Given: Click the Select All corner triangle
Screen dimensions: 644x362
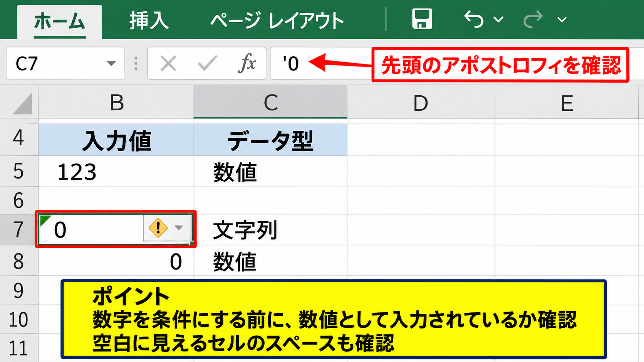Looking at the screenshot, I should [x=22, y=104].
